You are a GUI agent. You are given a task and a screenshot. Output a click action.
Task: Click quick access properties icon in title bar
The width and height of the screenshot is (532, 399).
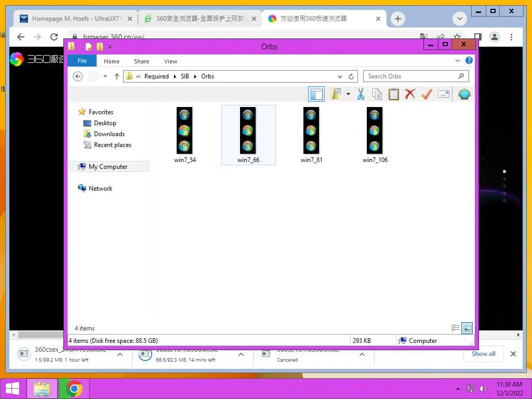pos(88,47)
